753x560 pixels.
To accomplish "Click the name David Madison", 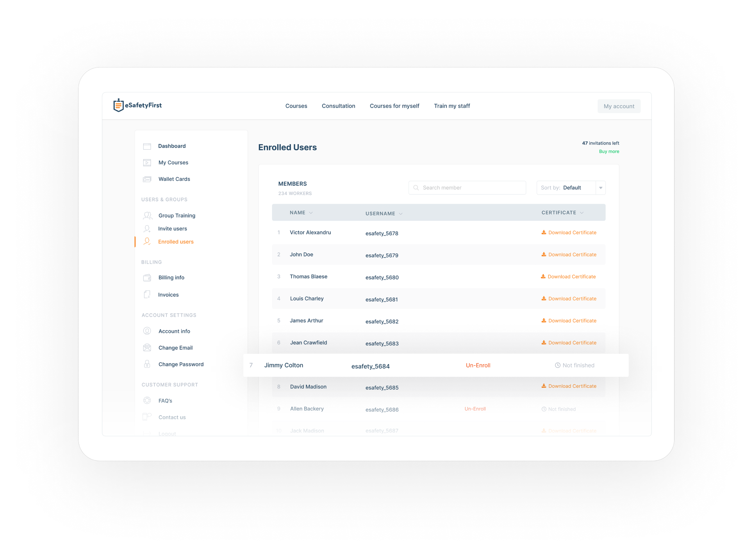I will 308,387.
